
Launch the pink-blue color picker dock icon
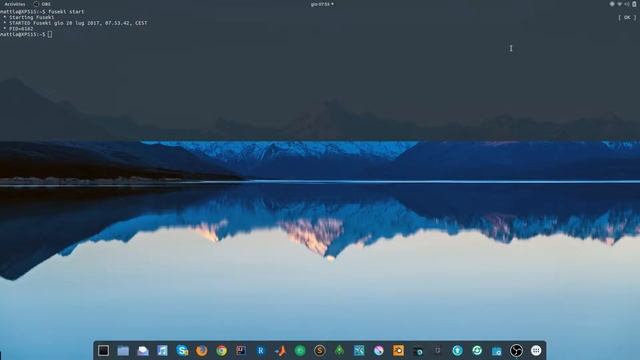pos(379,350)
